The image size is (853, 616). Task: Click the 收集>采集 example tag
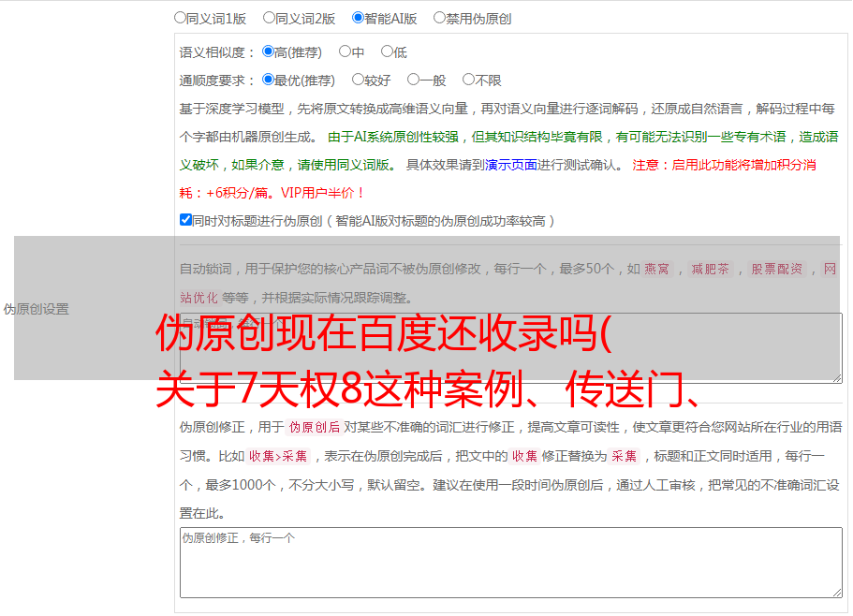[x=278, y=456]
